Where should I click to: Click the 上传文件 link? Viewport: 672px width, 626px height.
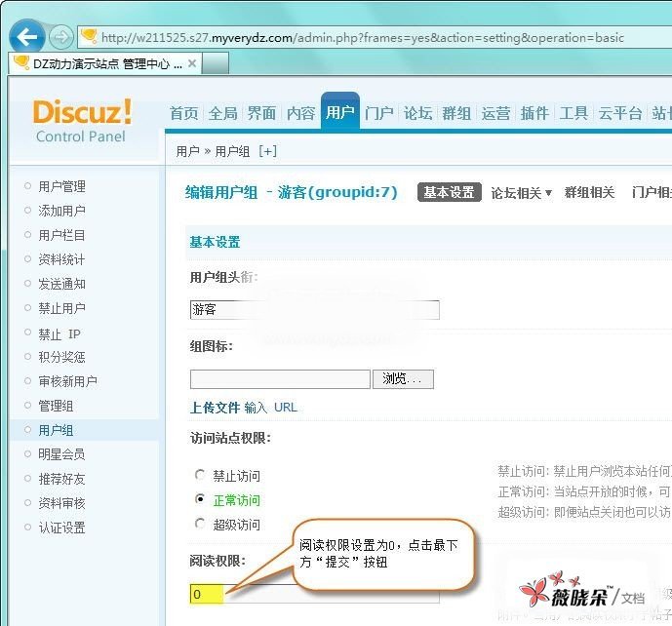click(x=215, y=408)
